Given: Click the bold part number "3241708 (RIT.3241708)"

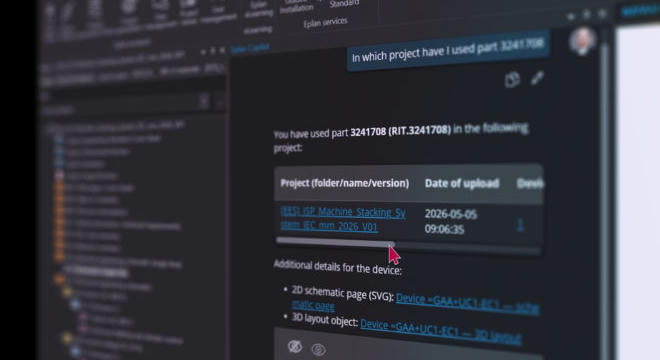Looking at the screenshot, I should tap(400, 131).
